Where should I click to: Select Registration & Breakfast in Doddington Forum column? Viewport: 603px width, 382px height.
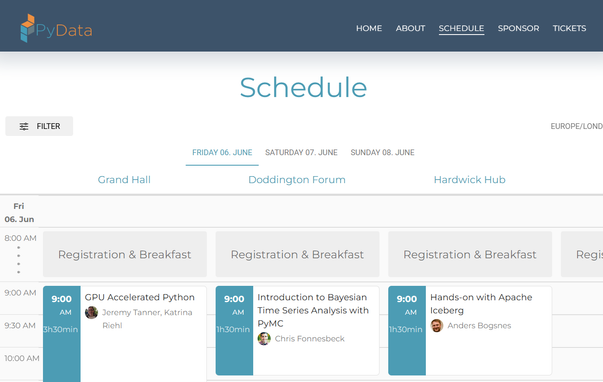tap(297, 254)
